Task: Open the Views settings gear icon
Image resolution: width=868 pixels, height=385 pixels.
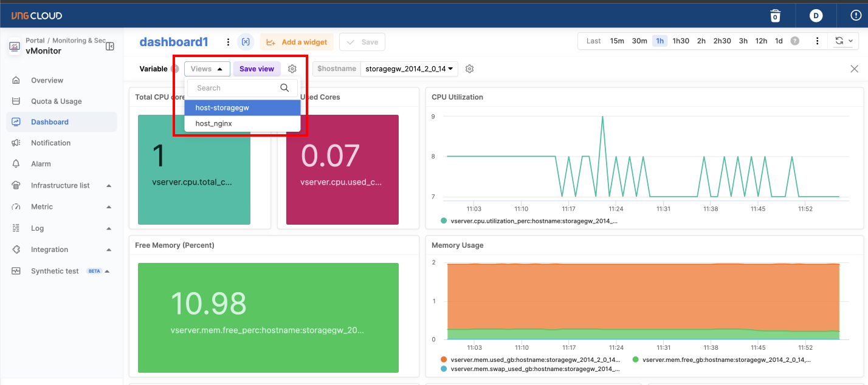Action: [292, 69]
